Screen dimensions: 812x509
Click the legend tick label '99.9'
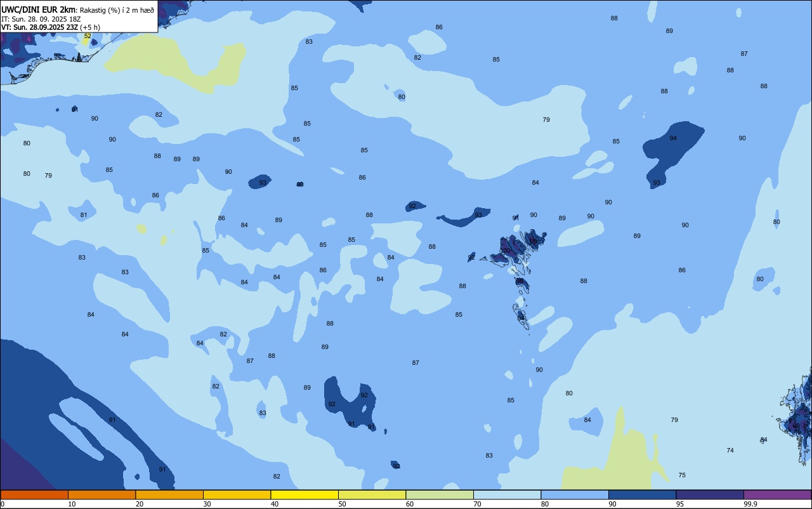(750, 504)
